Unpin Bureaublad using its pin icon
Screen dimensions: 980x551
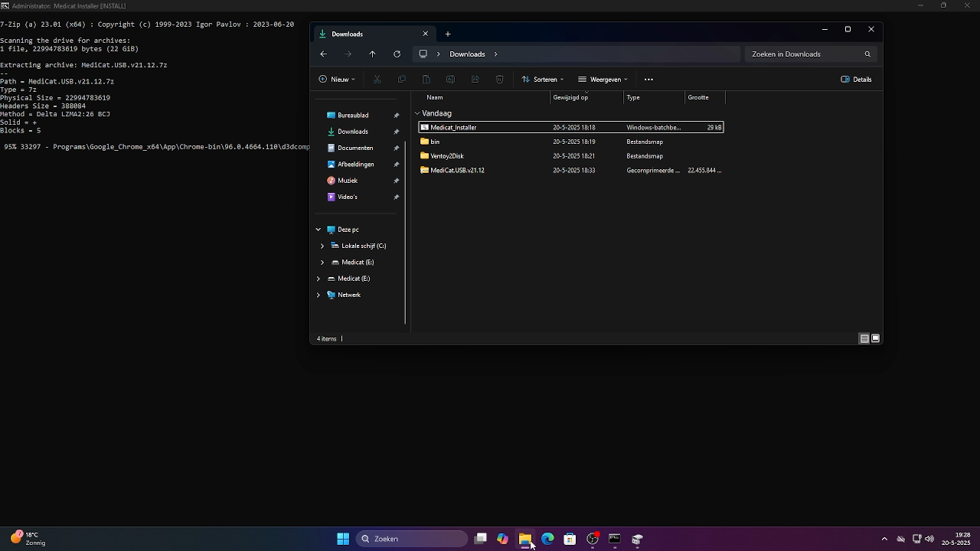point(397,116)
